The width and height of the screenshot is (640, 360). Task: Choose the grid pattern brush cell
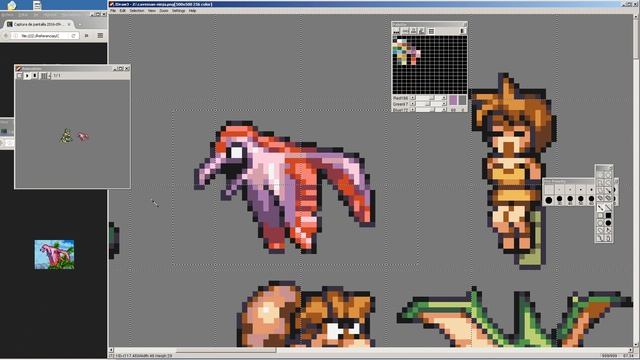[549, 190]
